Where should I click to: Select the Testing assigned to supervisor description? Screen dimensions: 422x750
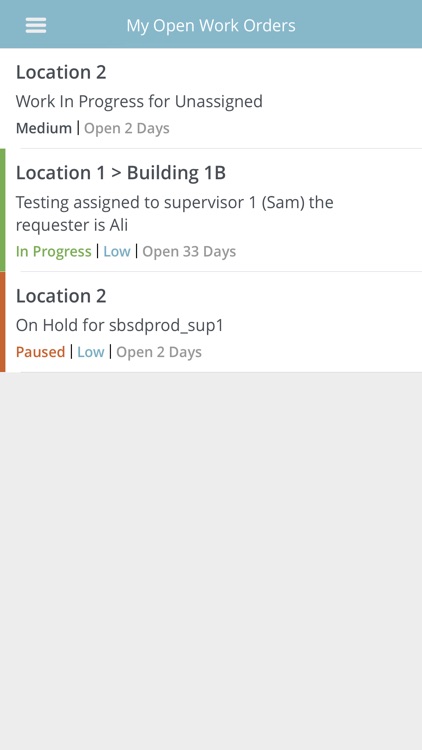(175, 213)
